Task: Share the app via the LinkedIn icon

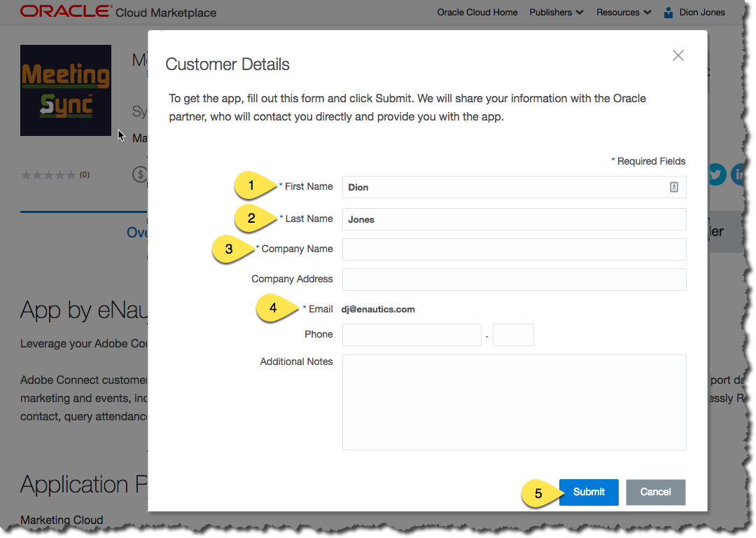Action: point(738,174)
